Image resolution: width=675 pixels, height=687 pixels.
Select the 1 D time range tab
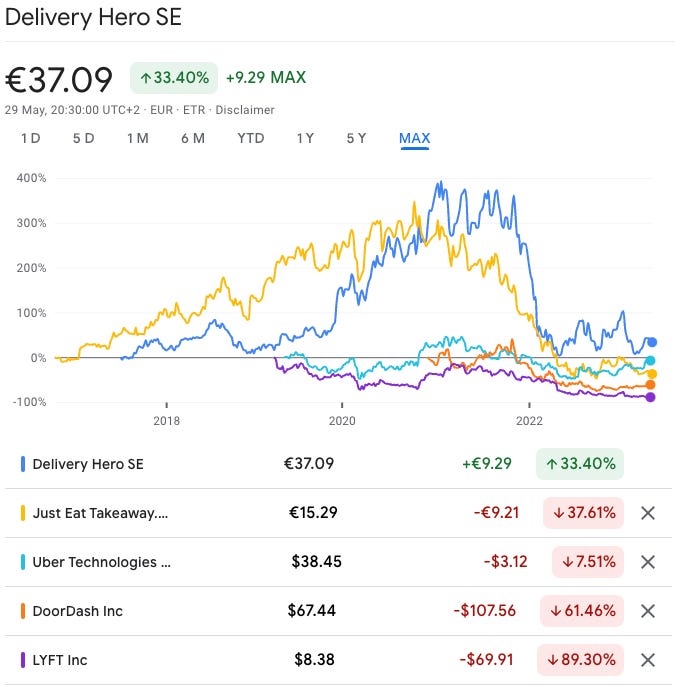(31, 138)
